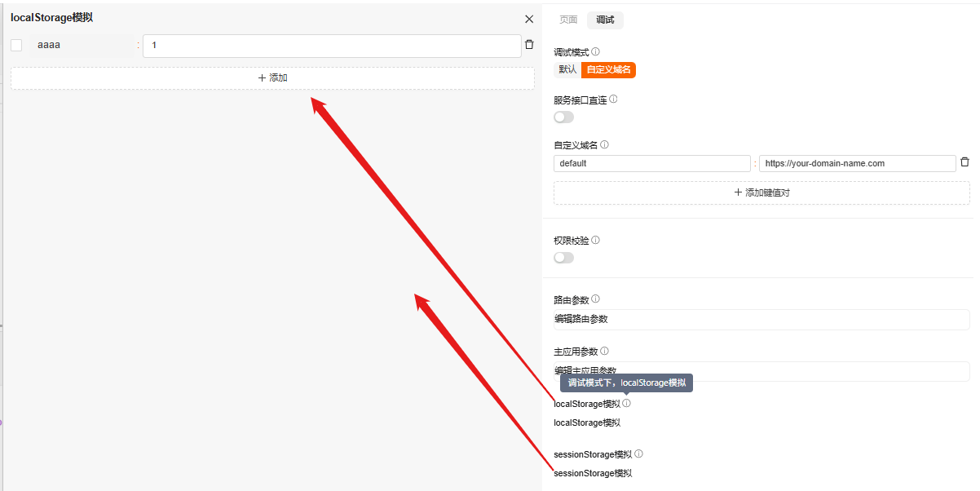Select the 默认 debug mode option
The width and height of the screenshot is (980, 491).
pyautogui.click(x=567, y=69)
